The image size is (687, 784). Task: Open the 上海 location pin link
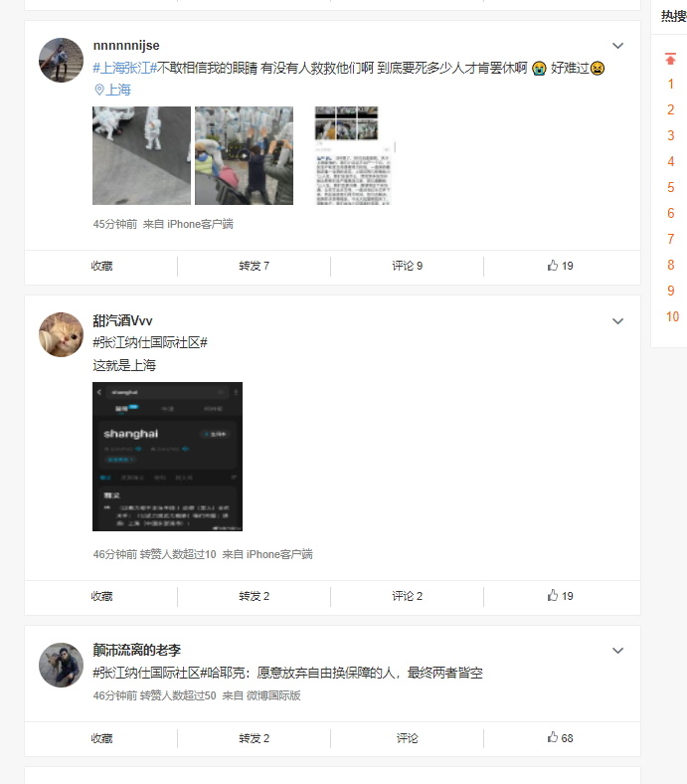pos(113,90)
